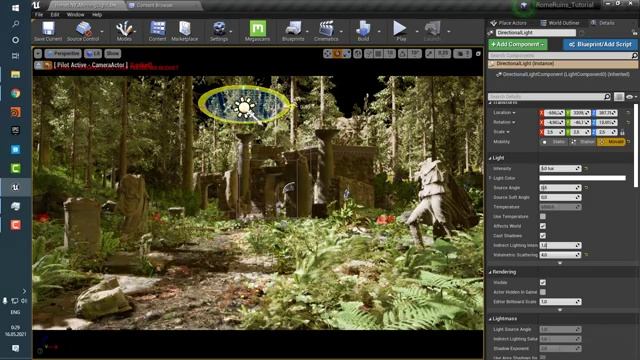Open the Marketplace toolbar icon
640x360 pixels.
pos(184,31)
